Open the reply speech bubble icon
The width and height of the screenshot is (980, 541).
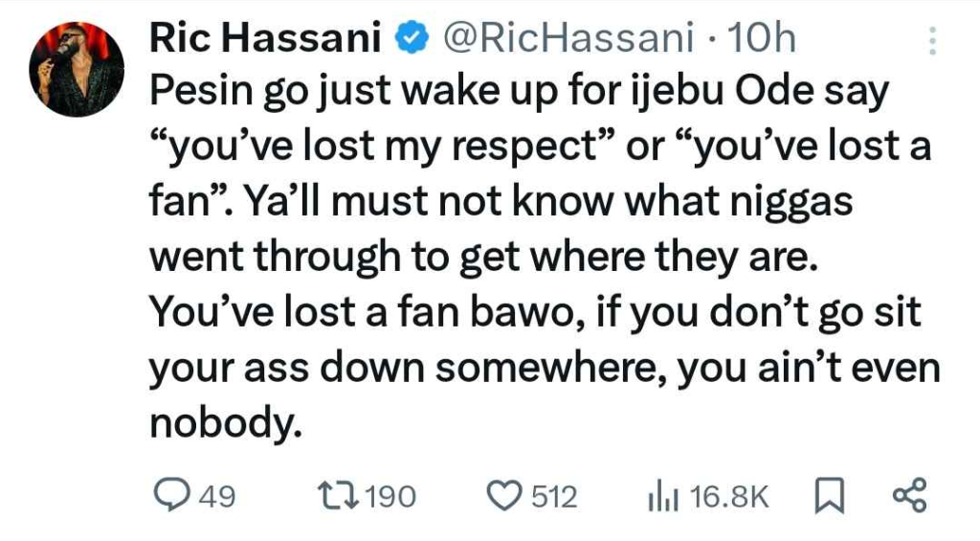[173, 496]
